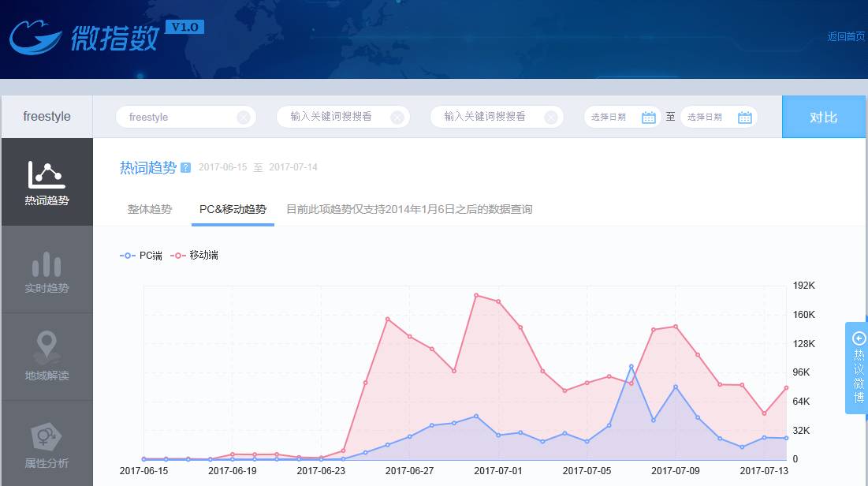The width and height of the screenshot is (868, 486).
Task: Click the end date calendar icon
Action: tap(744, 116)
